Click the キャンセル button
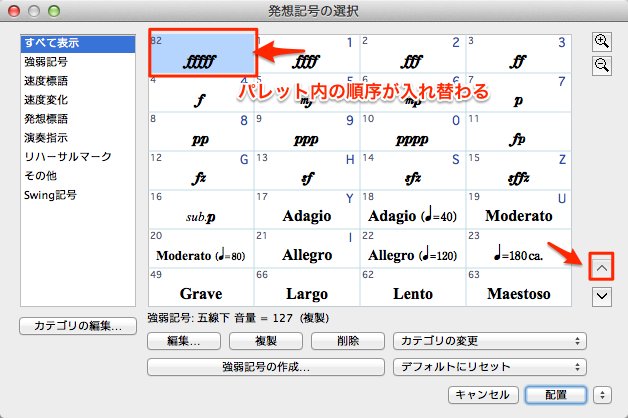 point(483,395)
